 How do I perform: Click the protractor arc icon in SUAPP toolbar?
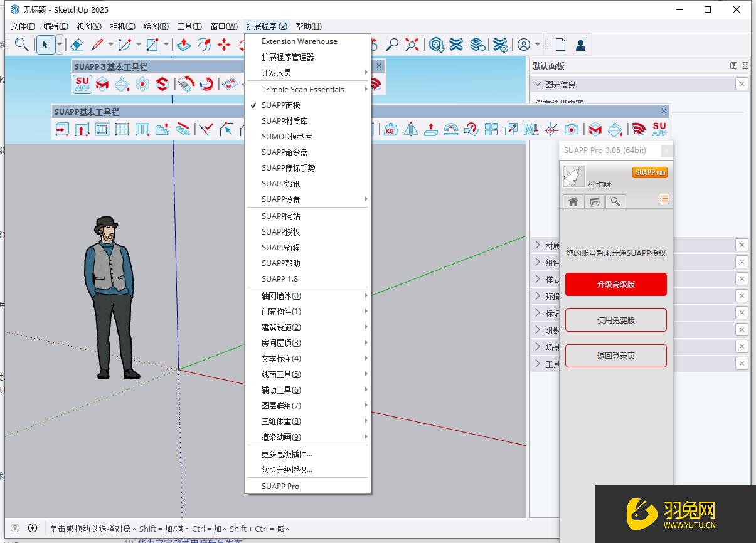[451, 129]
